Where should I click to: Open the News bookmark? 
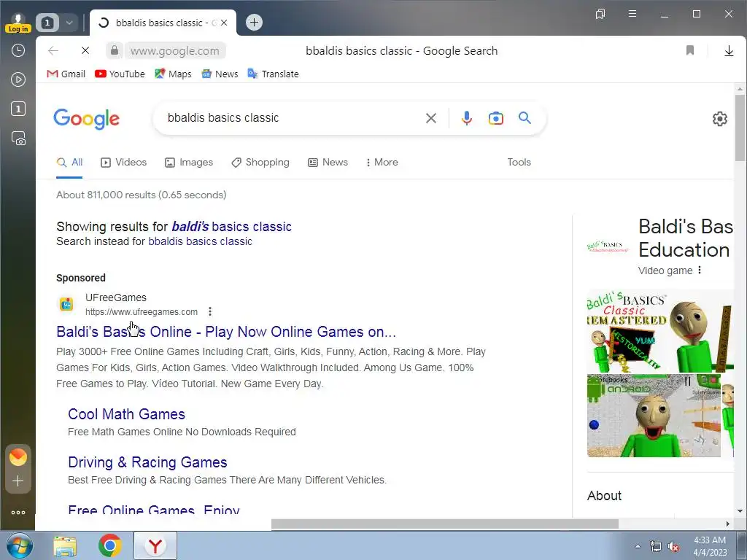(220, 74)
